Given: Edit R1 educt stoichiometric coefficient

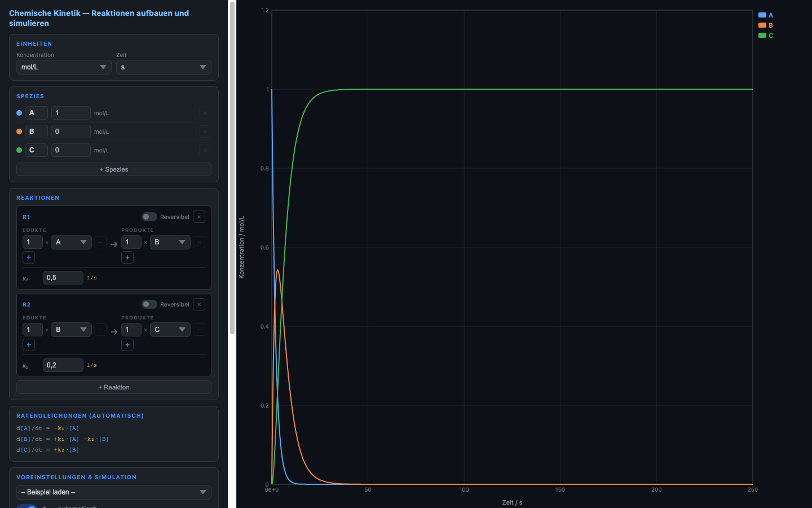Looking at the screenshot, I should tap(33, 242).
